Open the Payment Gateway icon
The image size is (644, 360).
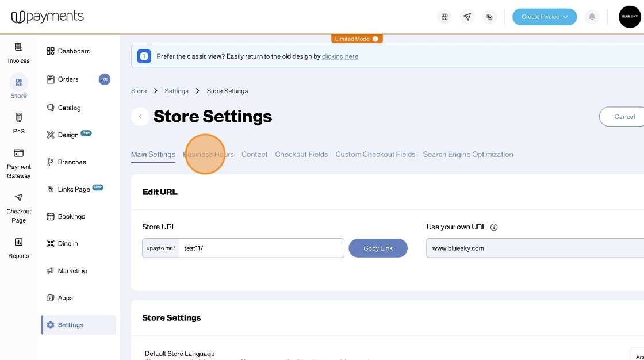click(x=18, y=153)
